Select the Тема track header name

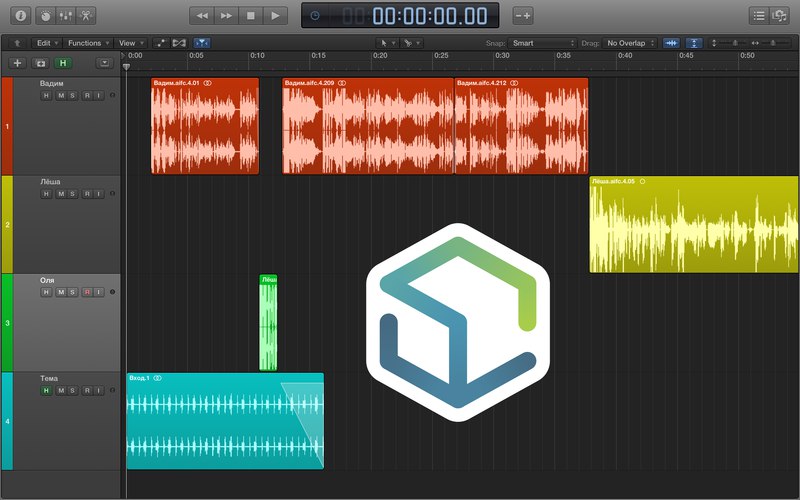click(x=49, y=379)
